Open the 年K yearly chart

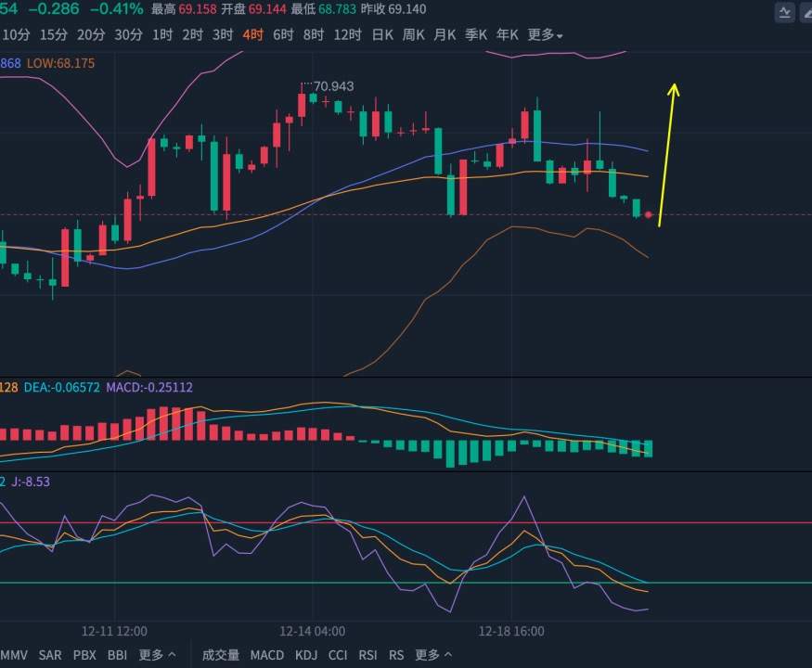pyautogui.click(x=507, y=35)
